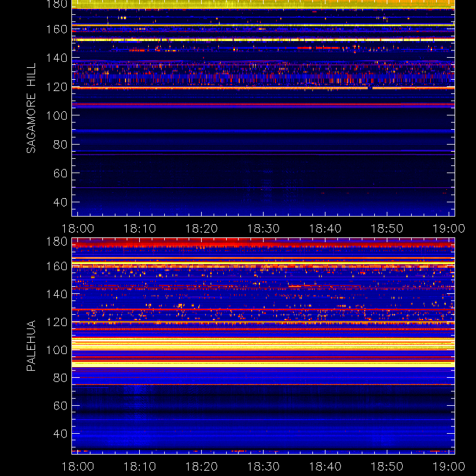Click 18:10 time label below Palehua plot
Screen dimensions: 476x476
[x=140, y=466]
